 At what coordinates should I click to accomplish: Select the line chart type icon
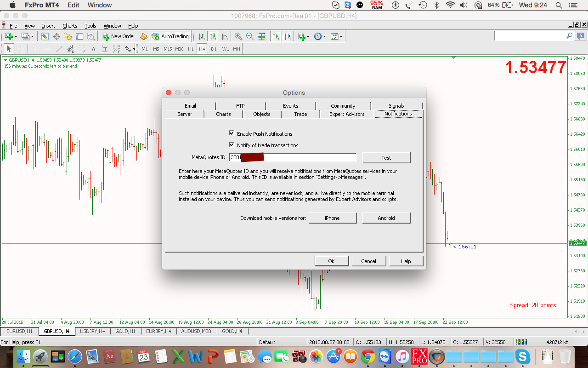point(225,36)
